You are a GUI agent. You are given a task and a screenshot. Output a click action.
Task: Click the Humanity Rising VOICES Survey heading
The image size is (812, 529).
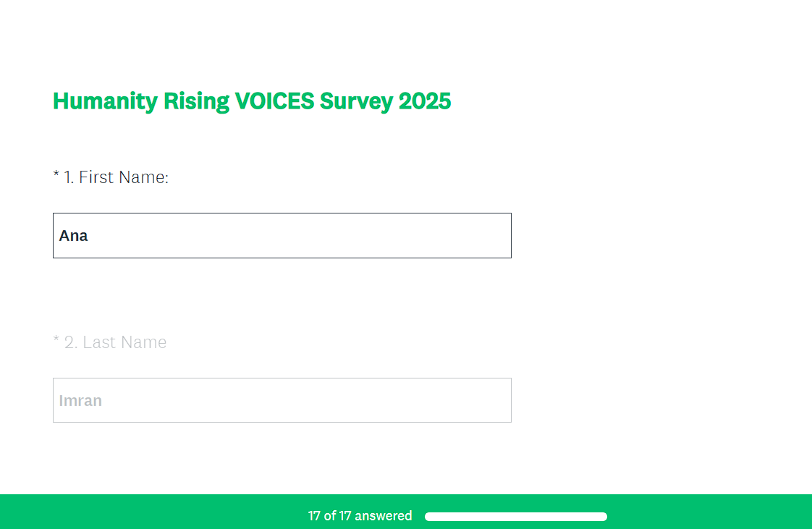click(x=252, y=101)
